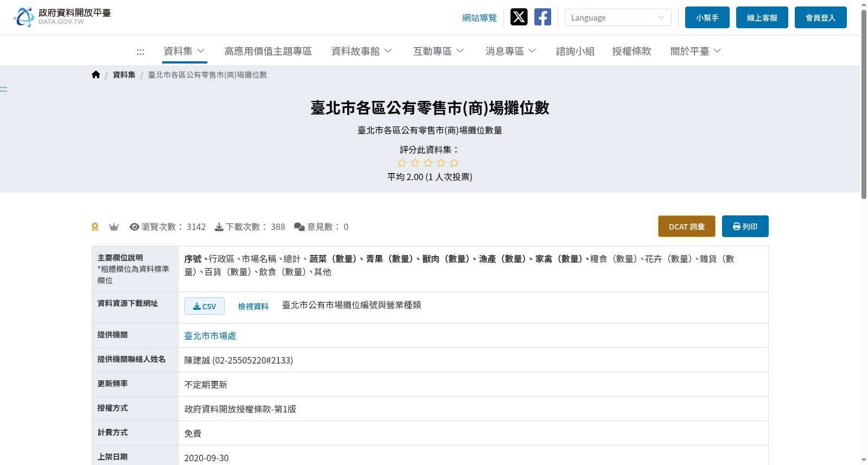Open 授權條款 menu item
Screen dimensions: 868x465
tap(631, 51)
